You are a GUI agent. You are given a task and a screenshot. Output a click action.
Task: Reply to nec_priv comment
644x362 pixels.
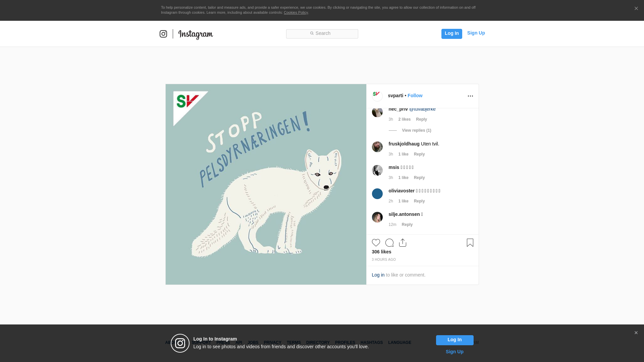422,119
